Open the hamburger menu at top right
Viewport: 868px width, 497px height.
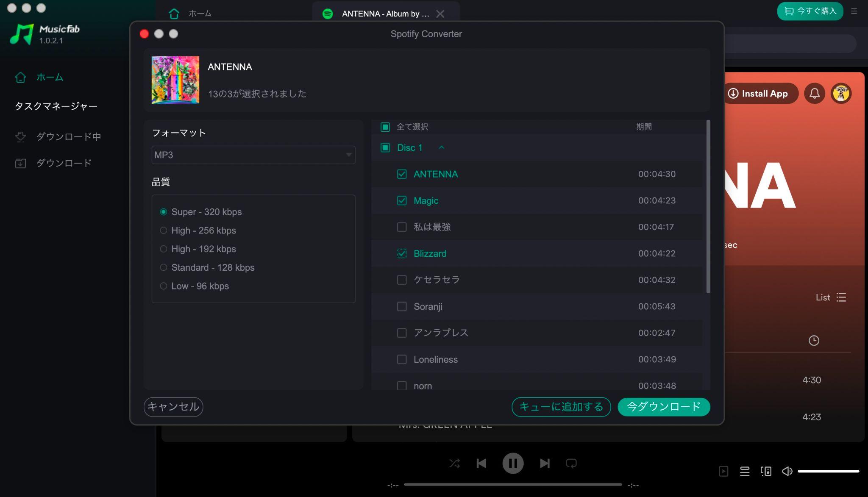point(854,11)
